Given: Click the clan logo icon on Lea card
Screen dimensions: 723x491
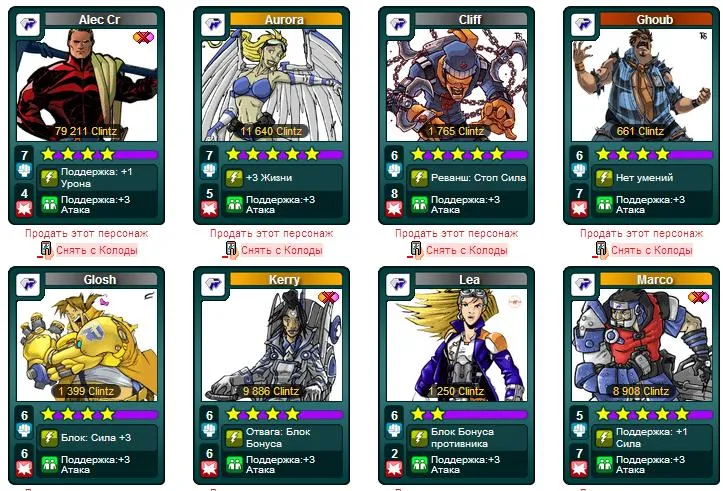Looking at the screenshot, I should 398,283.
